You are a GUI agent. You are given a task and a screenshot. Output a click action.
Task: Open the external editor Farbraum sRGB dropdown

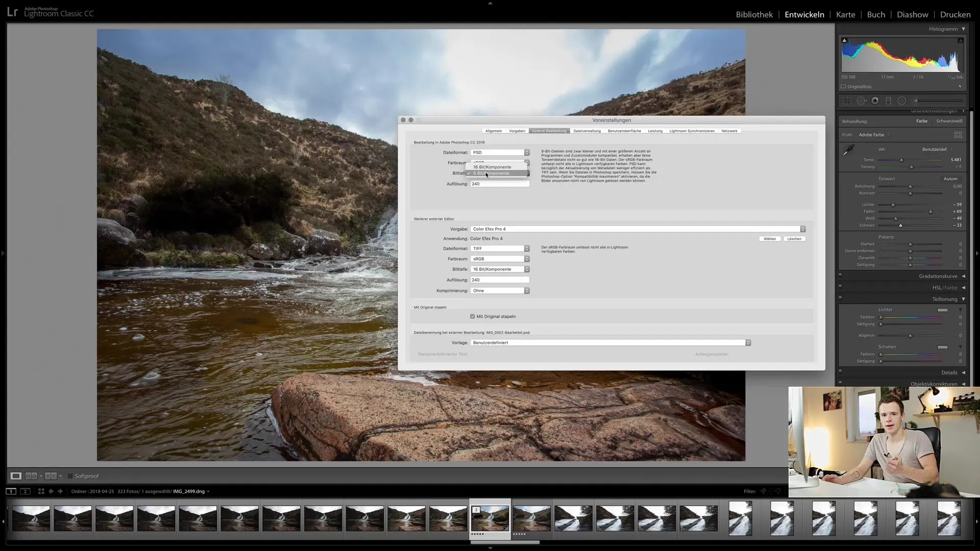coord(500,259)
